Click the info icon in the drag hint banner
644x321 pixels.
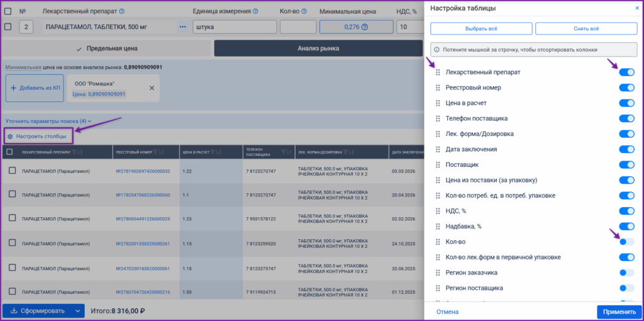click(x=437, y=49)
